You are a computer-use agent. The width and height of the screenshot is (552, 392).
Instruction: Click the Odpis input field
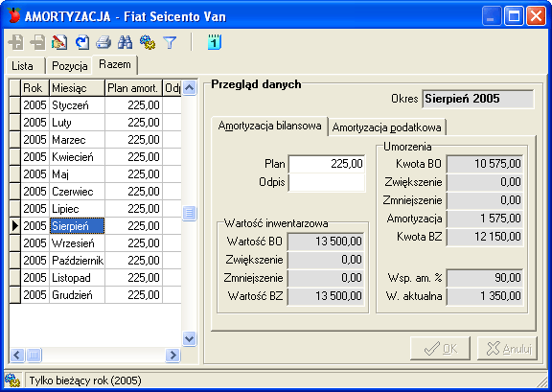coord(327,182)
